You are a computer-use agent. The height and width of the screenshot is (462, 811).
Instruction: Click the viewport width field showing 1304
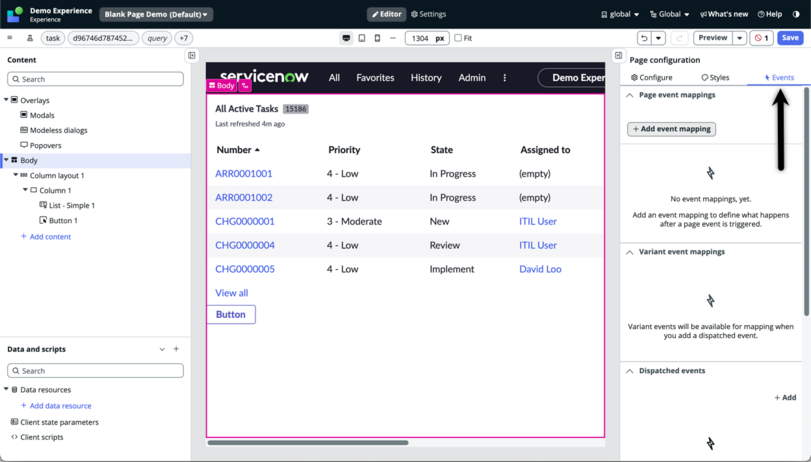[427, 38]
